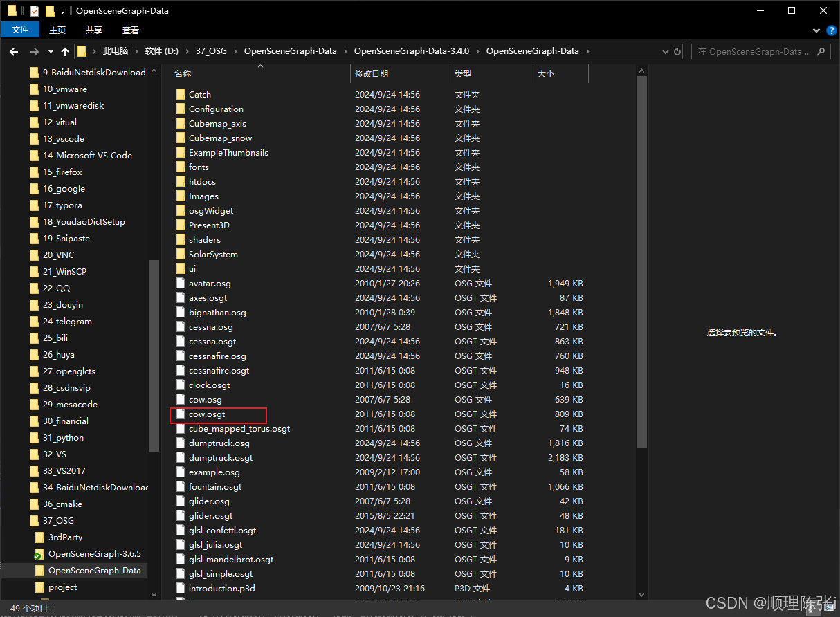This screenshot has height=617, width=840.
Task: Select the dumptruck.osg file
Action: (x=219, y=443)
